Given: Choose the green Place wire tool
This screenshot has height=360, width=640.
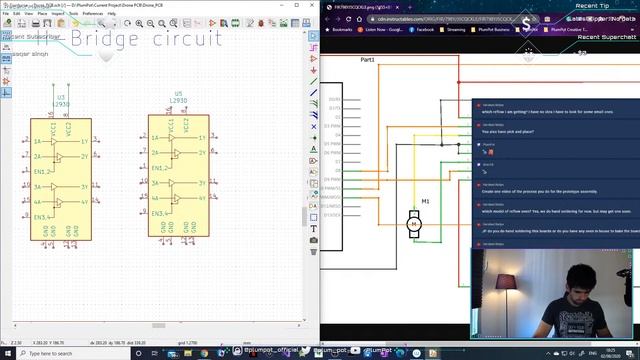Looking at the screenshot, I should [x=313, y=82].
